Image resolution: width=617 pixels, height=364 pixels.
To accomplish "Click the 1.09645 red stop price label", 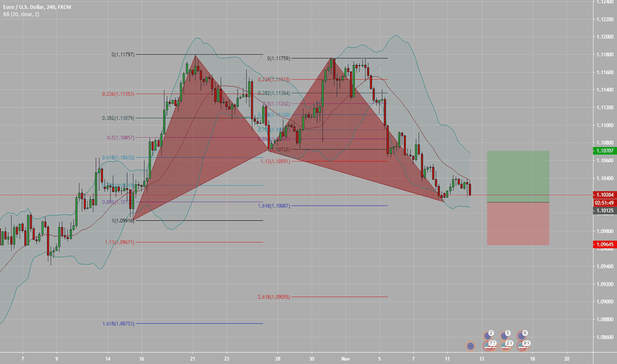I will tap(604, 244).
